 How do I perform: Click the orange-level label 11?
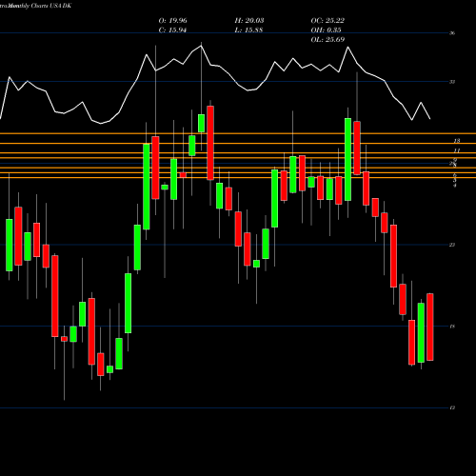click(457, 150)
